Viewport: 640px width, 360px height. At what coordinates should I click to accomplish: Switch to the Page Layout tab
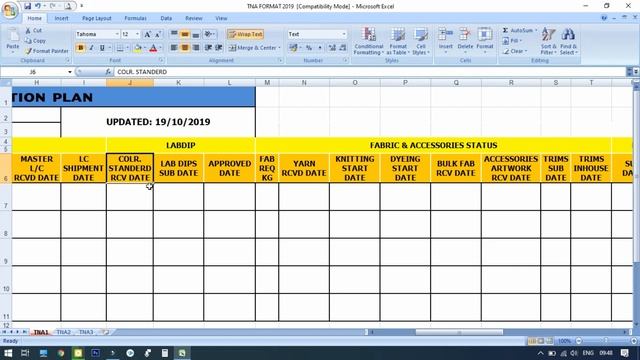coord(97,18)
